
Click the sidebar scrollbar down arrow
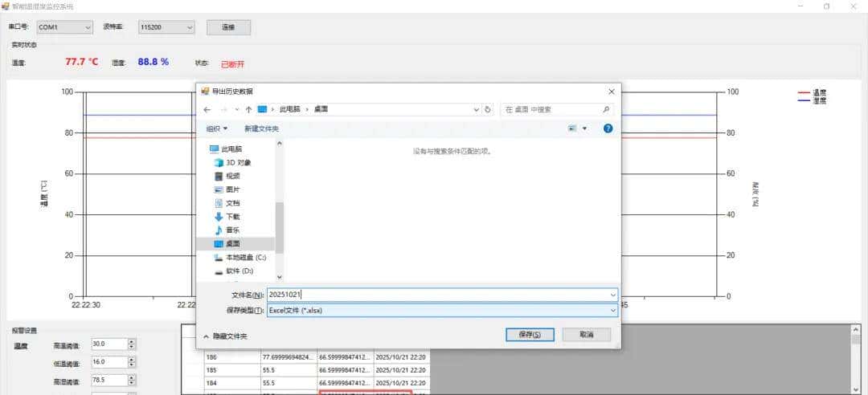point(280,277)
